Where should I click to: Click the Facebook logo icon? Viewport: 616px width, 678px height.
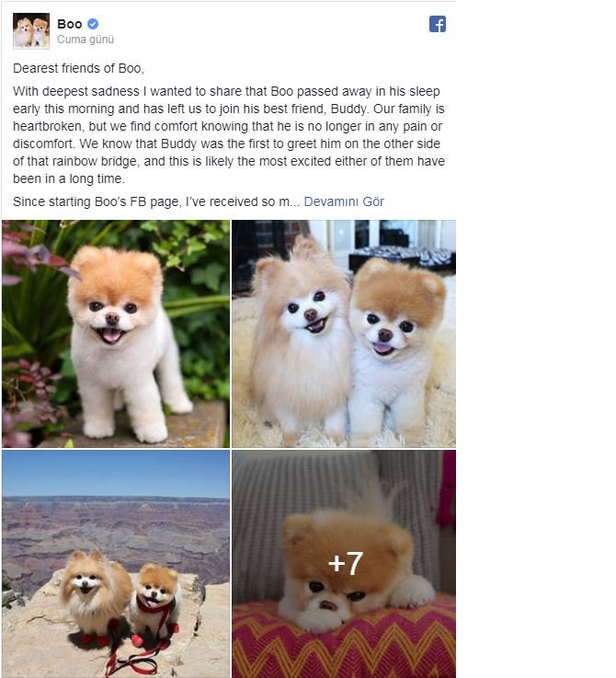click(x=438, y=24)
